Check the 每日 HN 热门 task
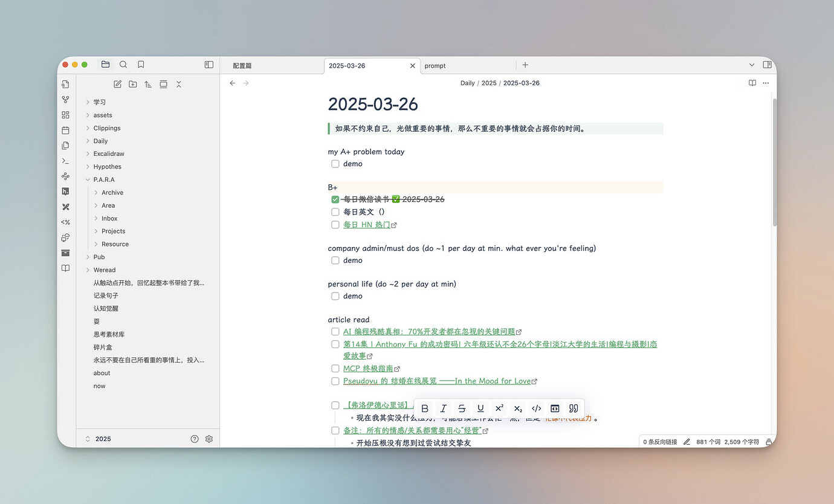834x504 pixels. click(x=335, y=225)
